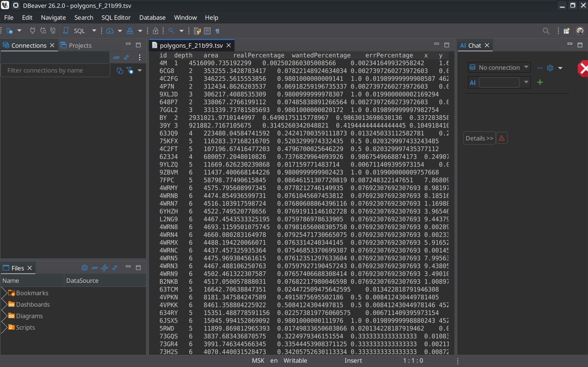Switch to the Projects tab

pos(76,45)
